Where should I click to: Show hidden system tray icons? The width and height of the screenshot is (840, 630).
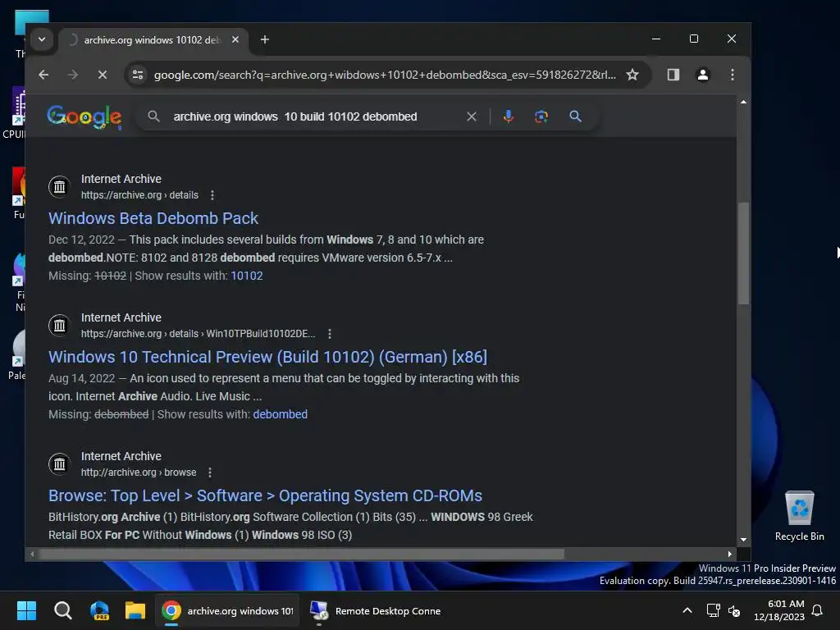coord(687,610)
